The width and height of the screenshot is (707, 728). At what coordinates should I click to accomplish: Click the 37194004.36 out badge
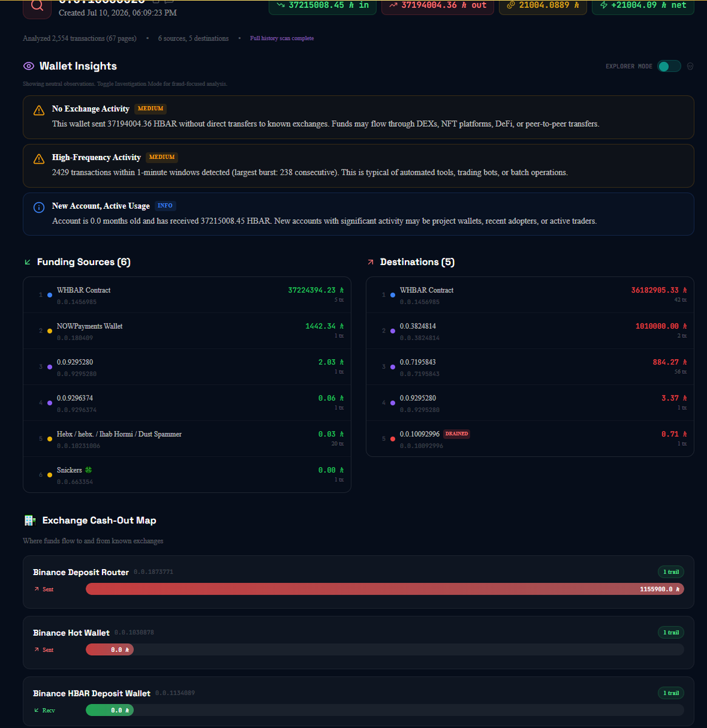438,5
